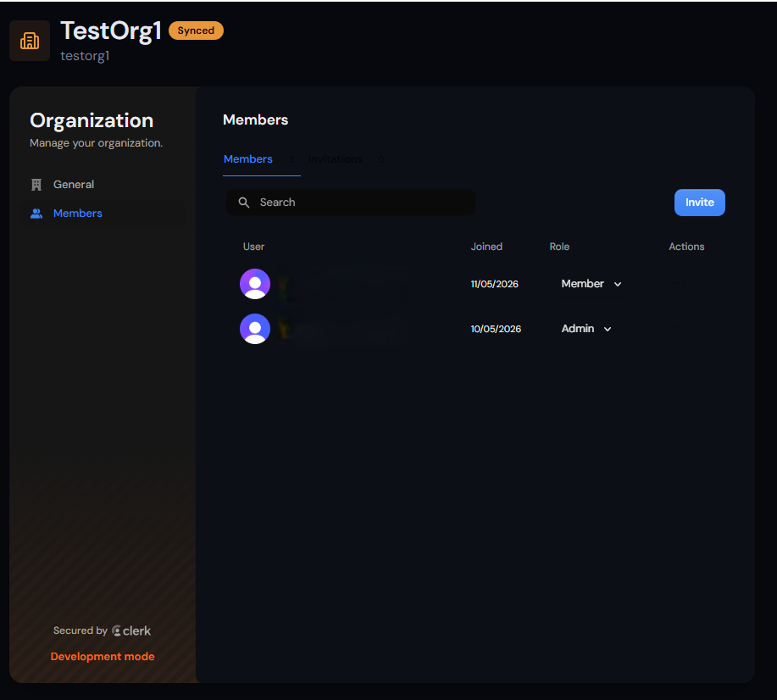Click the Organization sidebar heading
This screenshot has width=777, height=700.
92,120
